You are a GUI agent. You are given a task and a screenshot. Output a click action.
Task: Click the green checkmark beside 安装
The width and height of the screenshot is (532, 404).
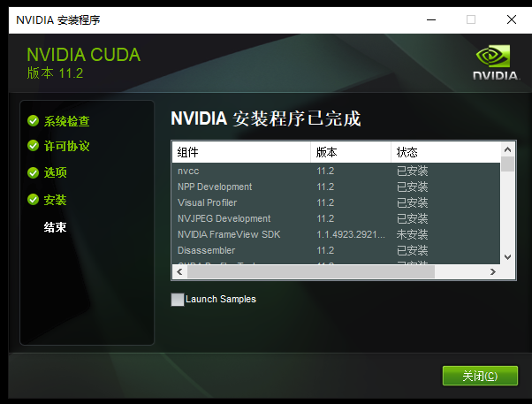33,200
